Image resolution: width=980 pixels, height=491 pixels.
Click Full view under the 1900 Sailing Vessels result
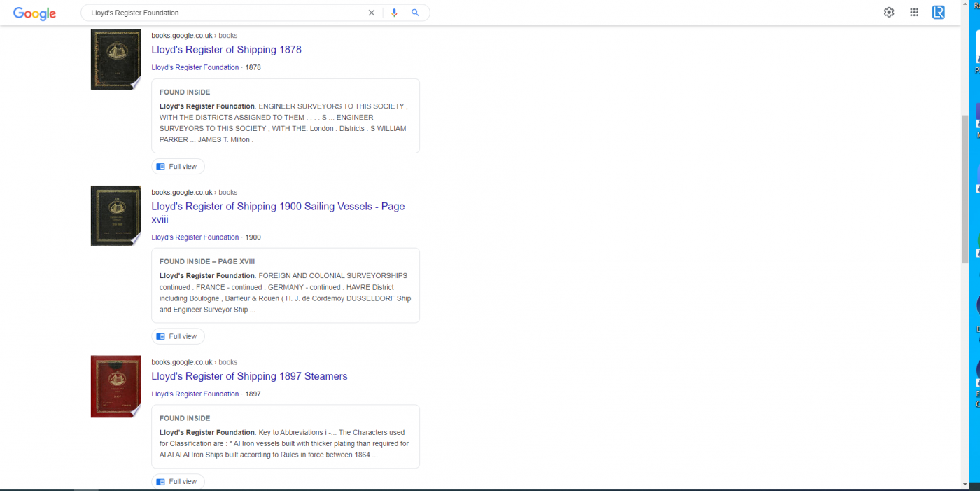point(178,337)
